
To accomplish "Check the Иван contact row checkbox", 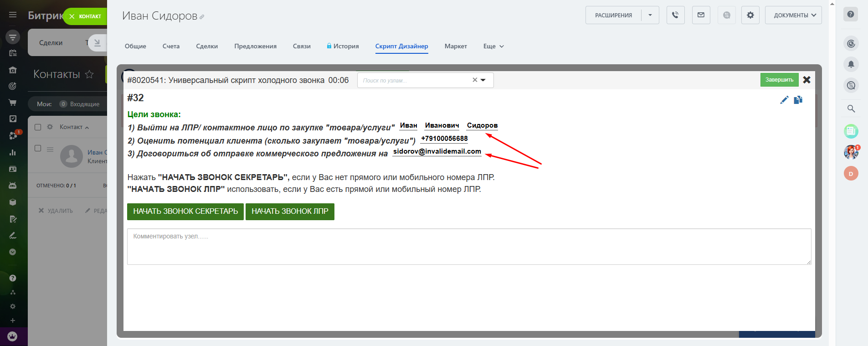I will point(38,148).
